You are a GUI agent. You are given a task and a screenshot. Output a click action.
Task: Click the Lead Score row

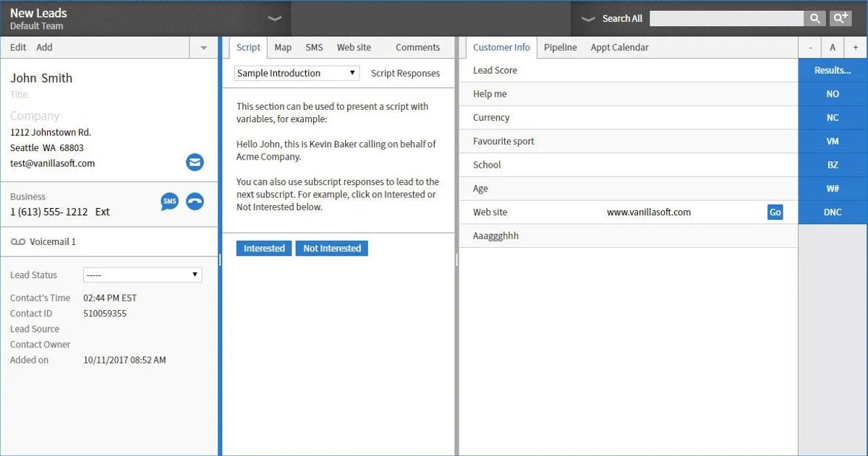point(628,70)
